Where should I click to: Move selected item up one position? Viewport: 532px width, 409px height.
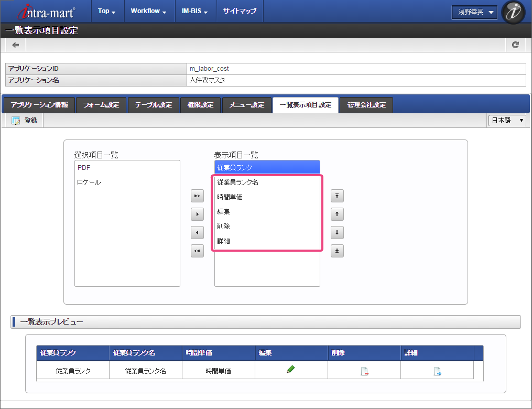[337, 214]
